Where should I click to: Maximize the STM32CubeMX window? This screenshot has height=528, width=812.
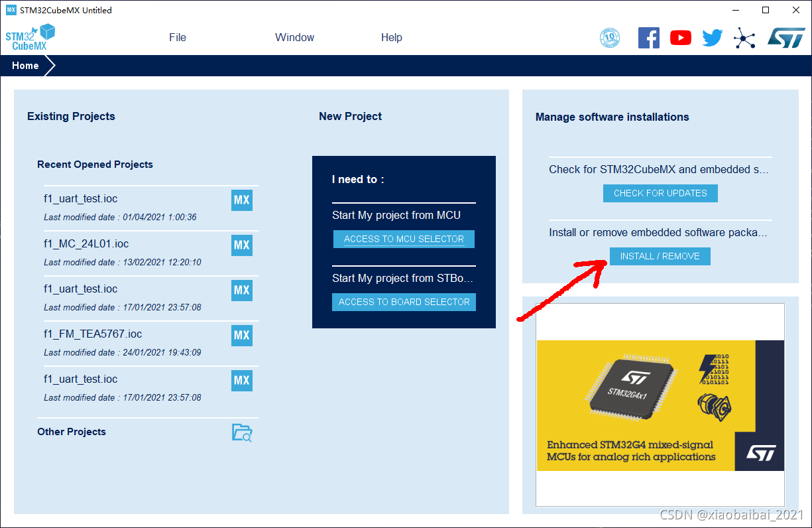[766, 10]
